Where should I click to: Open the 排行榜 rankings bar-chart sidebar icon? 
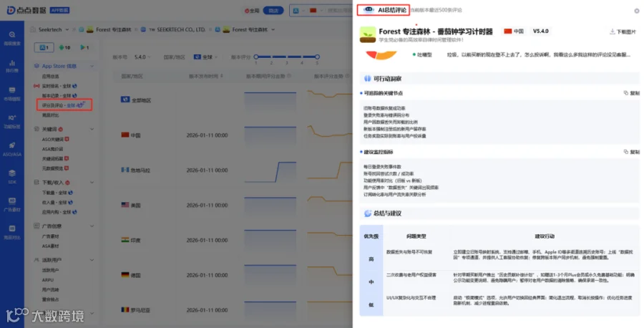[x=12, y=63]
